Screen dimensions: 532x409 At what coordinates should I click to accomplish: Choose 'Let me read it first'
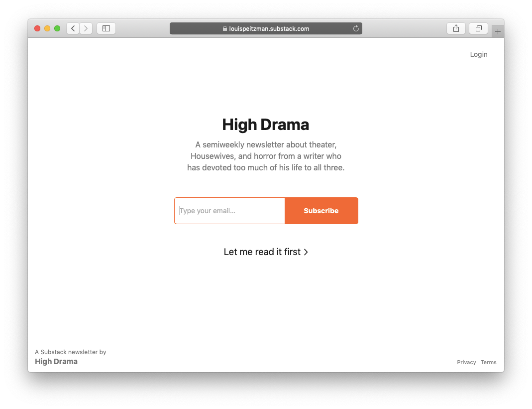(x=265, y=252)
